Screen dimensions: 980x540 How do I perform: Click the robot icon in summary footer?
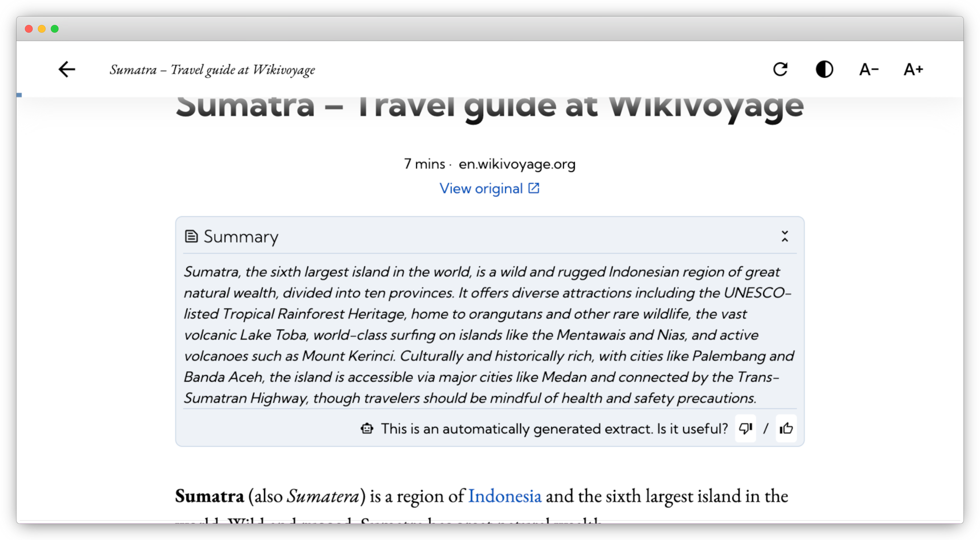[x=367, y=428]
